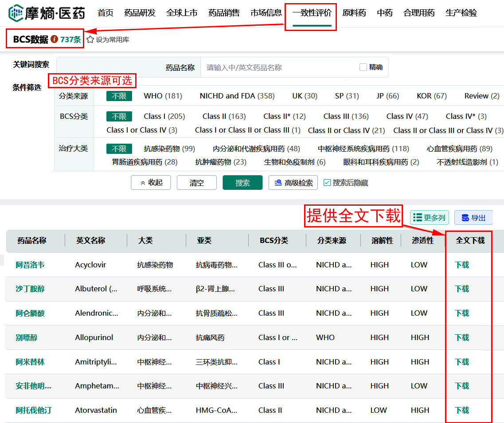Collapse filters with 收起 button
The height and width of the screenshot is (423, 504).
151,183
